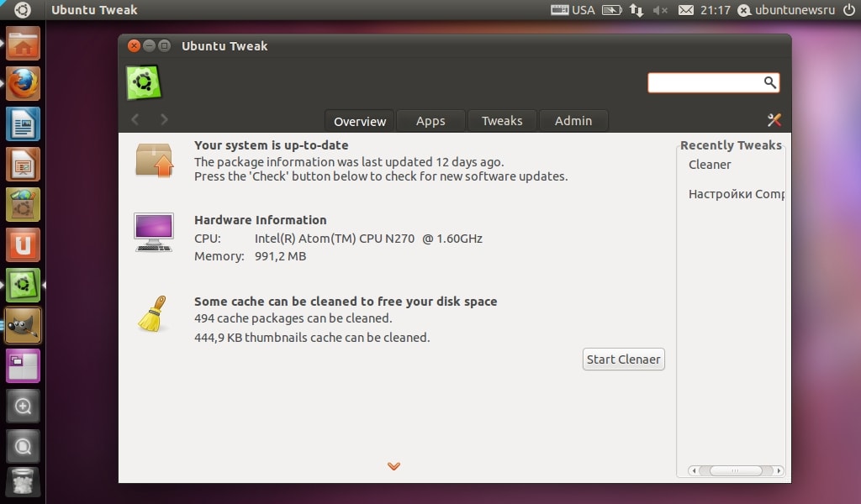This screenshot has height=504, width=861.
Task: Open the USA keyboard layout indicator
Action: pyautogui.click(x=573, y=10)
